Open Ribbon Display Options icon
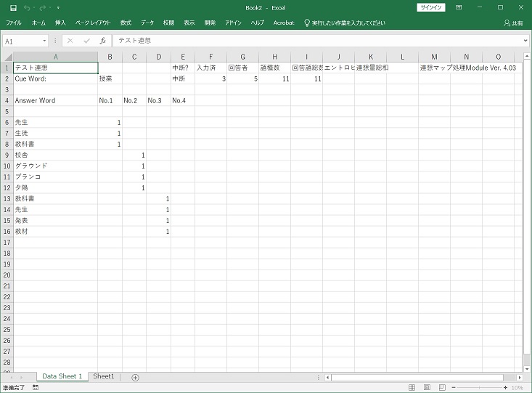The image size is (532, 393). pos(460,7)
